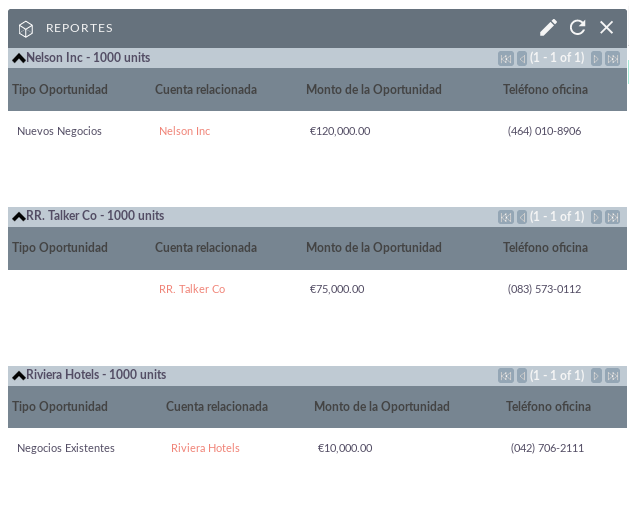
Task: Go to last page in Nelson Inc group
Action: click(613, 59)
